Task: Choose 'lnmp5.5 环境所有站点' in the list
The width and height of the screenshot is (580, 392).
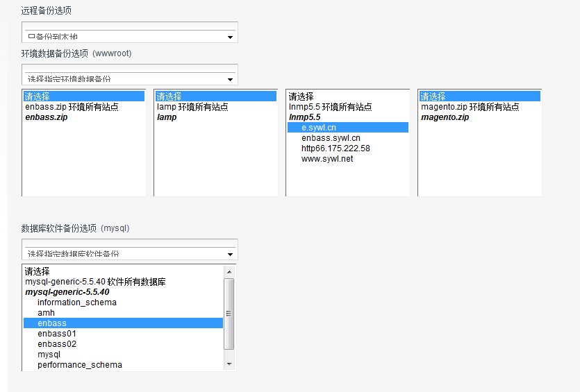Action: (330, 107)
